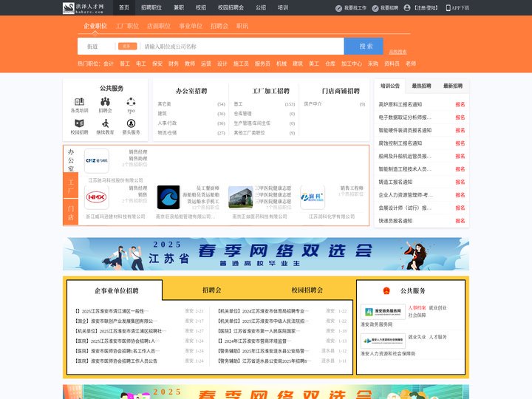532x399 pixels.
Task: Open the 人事/行政 office job category
Action: [167, 123]
